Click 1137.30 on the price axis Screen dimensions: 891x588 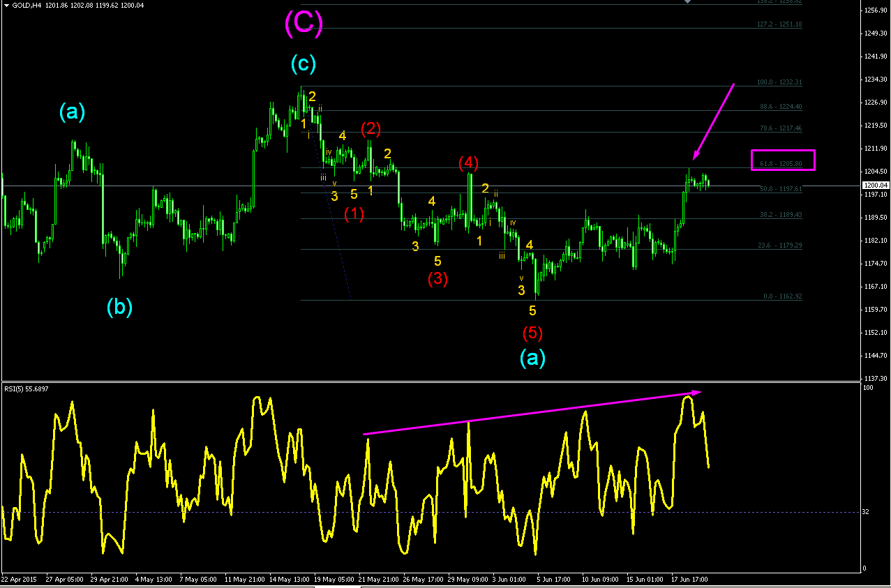(875, 379)
